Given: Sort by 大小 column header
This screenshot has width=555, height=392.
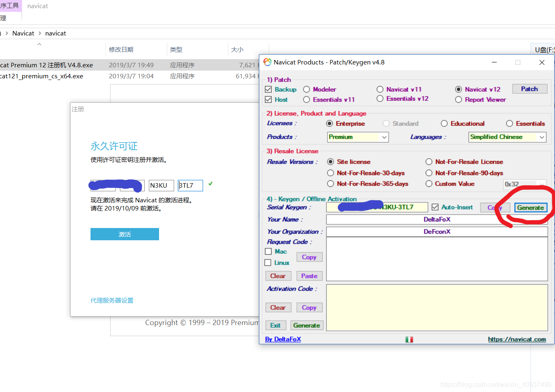Looking at the screenshot, I should coord(237,50).
